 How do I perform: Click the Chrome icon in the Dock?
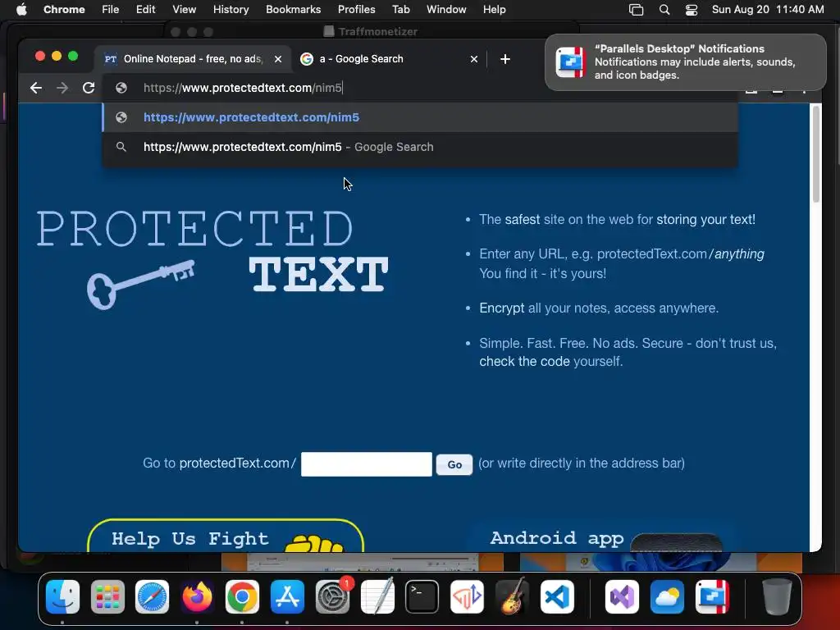coord(242,596)
